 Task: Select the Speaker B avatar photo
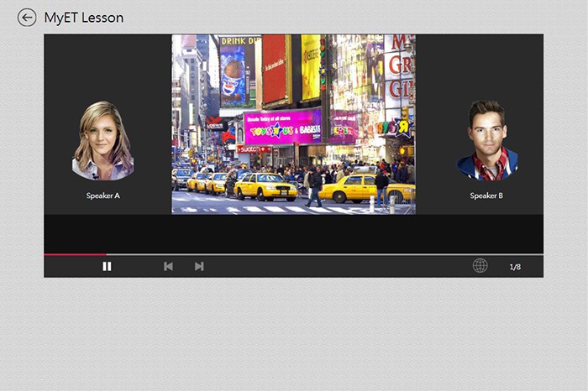pyautogui.click(x=486, y=141)
